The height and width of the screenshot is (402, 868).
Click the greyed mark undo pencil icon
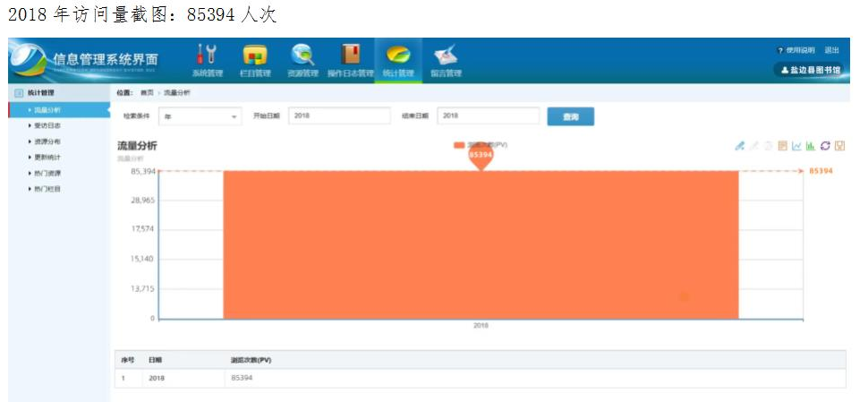[753, 146]
